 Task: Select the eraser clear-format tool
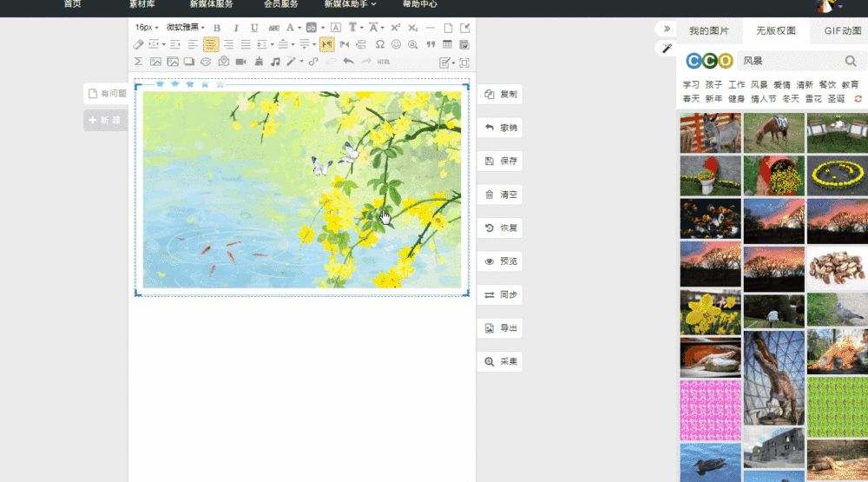click(138, 44)
